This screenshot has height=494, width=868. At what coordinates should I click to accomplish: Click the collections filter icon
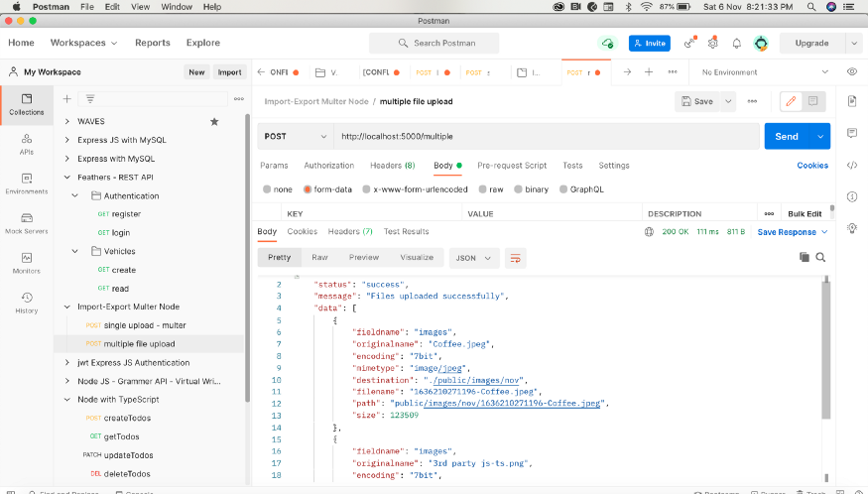(90, 99)
